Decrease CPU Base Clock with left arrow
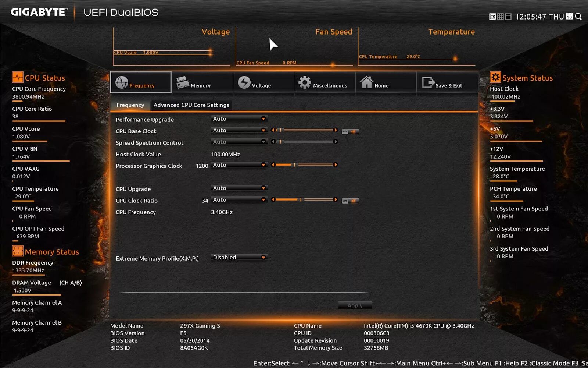The image size is (588, 368). [273, 130]
